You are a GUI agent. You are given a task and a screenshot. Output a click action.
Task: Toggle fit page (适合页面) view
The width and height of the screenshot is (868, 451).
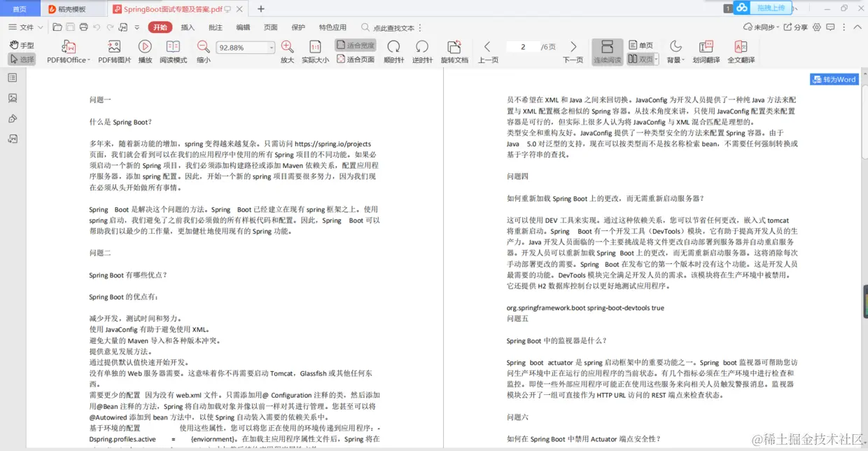point(356,60)
